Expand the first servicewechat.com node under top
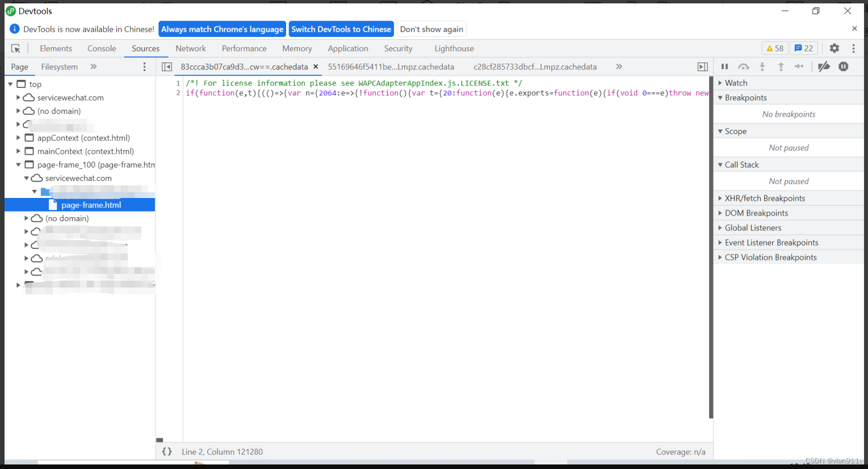 click(x=18, y=98)
